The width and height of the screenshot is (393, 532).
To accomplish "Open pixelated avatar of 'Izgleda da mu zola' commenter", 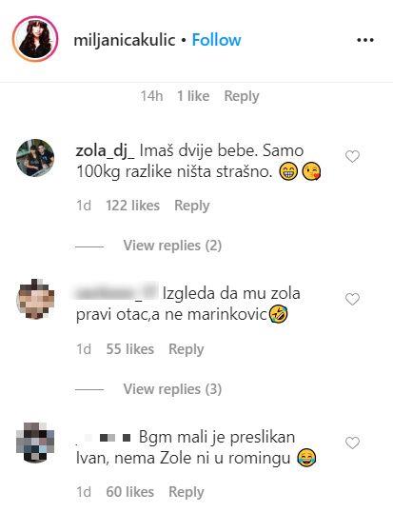I will coord(35,299).
